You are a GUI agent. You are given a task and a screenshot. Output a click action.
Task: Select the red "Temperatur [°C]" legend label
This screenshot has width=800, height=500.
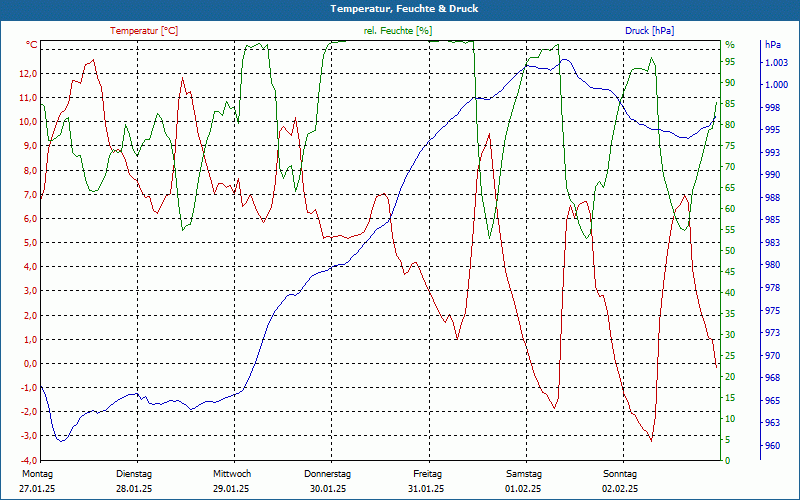pyautogui.click(x=144, y=31)
